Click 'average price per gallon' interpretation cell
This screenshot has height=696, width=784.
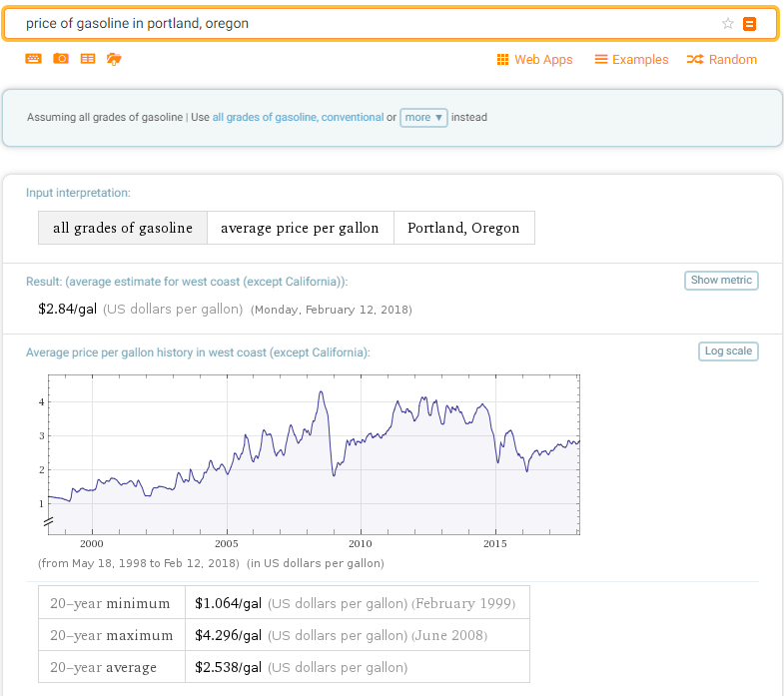point(300,228)
